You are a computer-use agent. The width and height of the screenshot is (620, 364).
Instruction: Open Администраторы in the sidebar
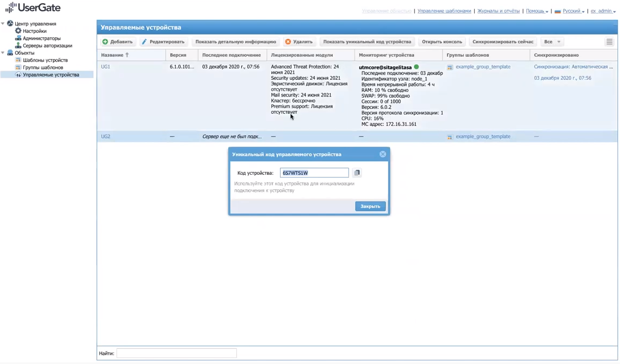[x=42, y=38]
